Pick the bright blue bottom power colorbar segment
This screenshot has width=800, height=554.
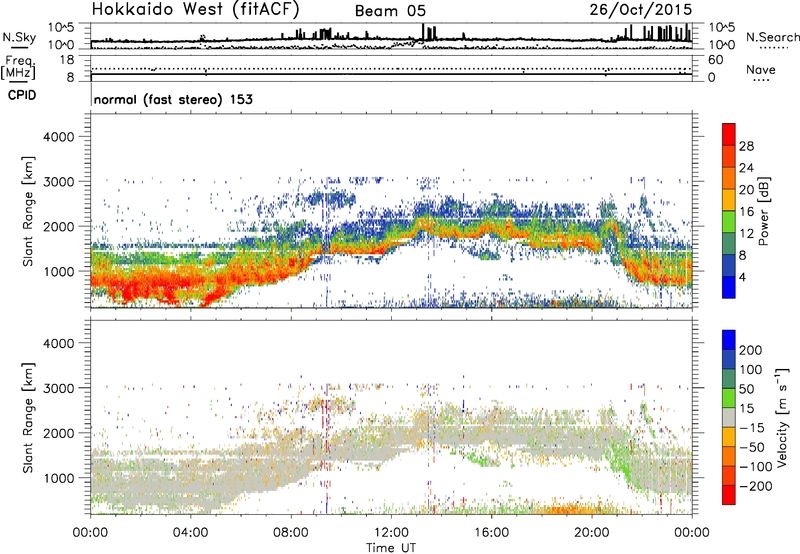(x=729, y=288)
